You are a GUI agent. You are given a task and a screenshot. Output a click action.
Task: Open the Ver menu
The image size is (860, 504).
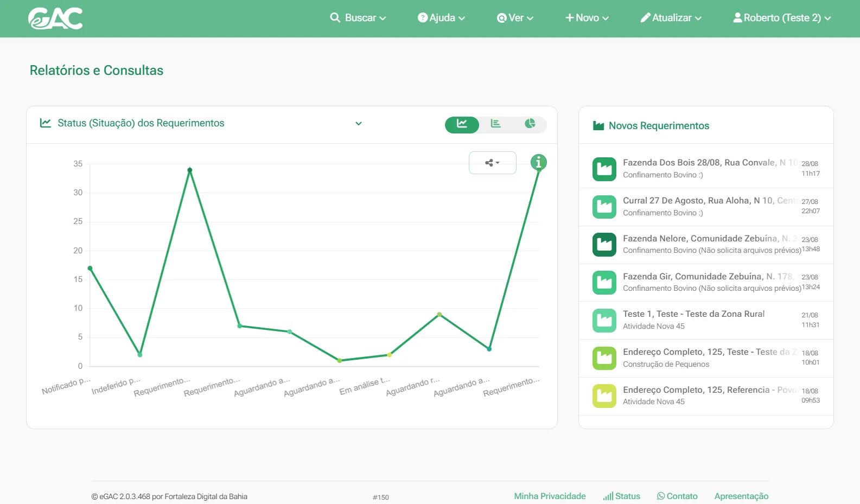[x=515, y=18]
